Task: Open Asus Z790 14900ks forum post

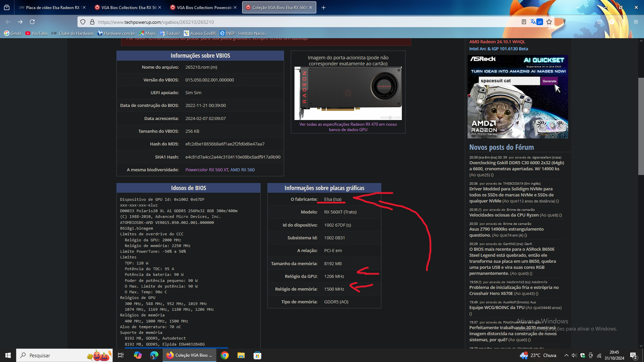Action: [x=506, y=232]
